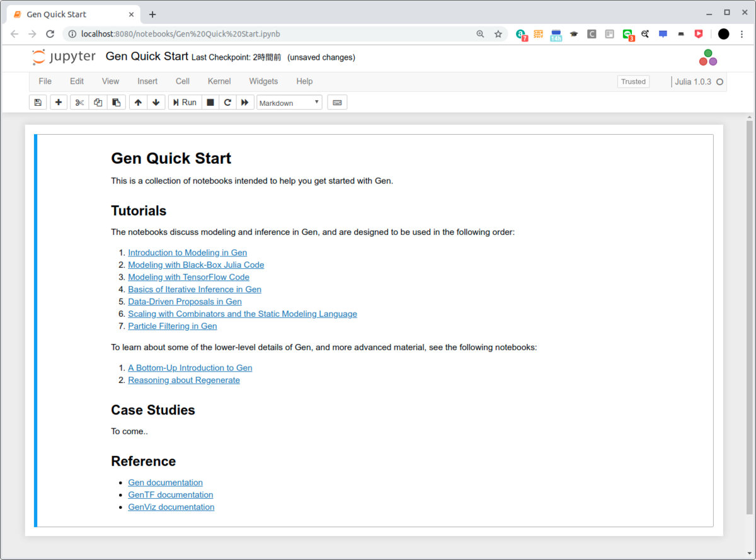Open A Bottom-Up Introduction to Gen link
756x560 pixels.
point(190,368)
